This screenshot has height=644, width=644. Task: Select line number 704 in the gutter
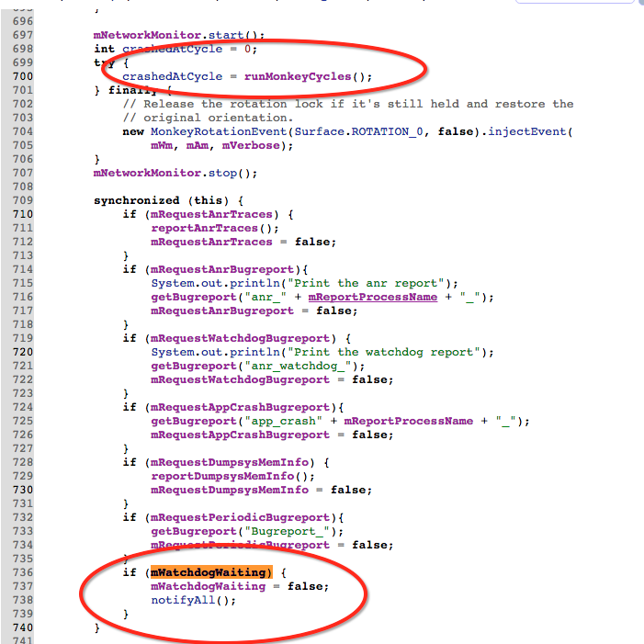(23, 131)
